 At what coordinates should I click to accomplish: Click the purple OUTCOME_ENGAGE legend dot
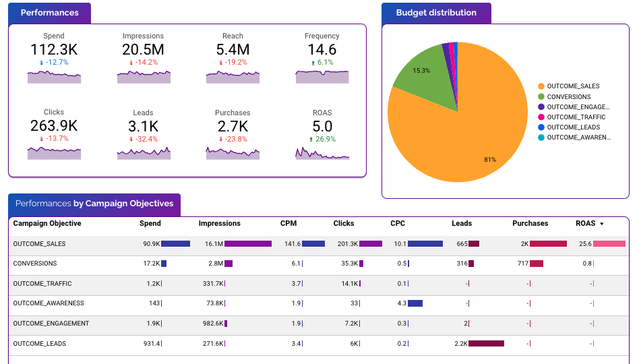(541, 107)
